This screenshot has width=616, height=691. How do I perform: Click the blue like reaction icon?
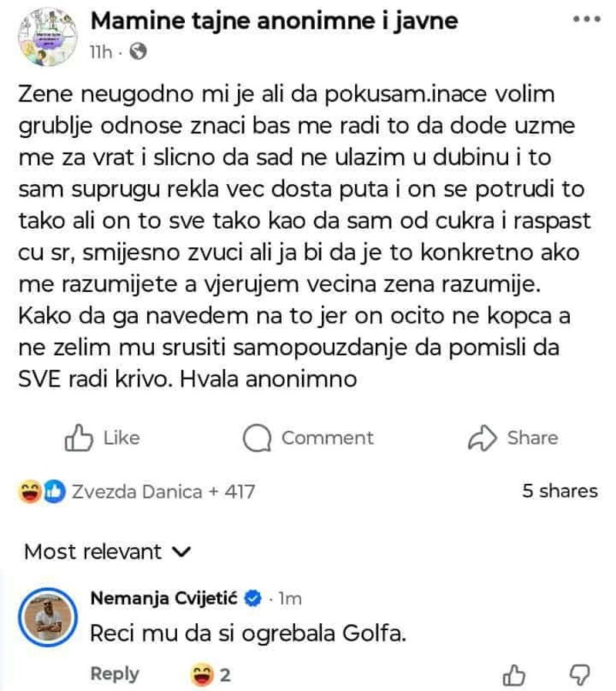point(54,491)
